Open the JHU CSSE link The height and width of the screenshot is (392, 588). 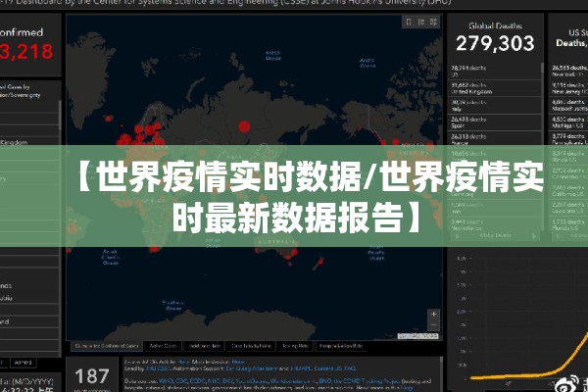click(157, 368)
